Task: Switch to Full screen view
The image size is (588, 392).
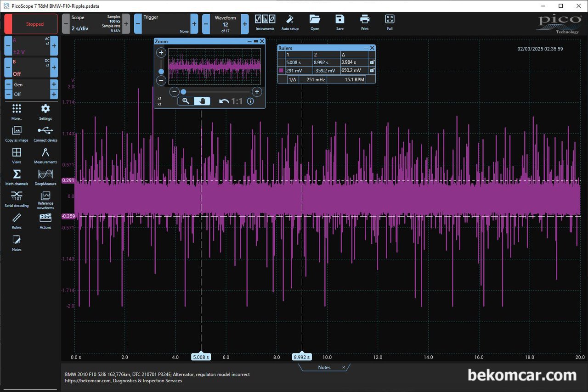Action: (390, 22)
